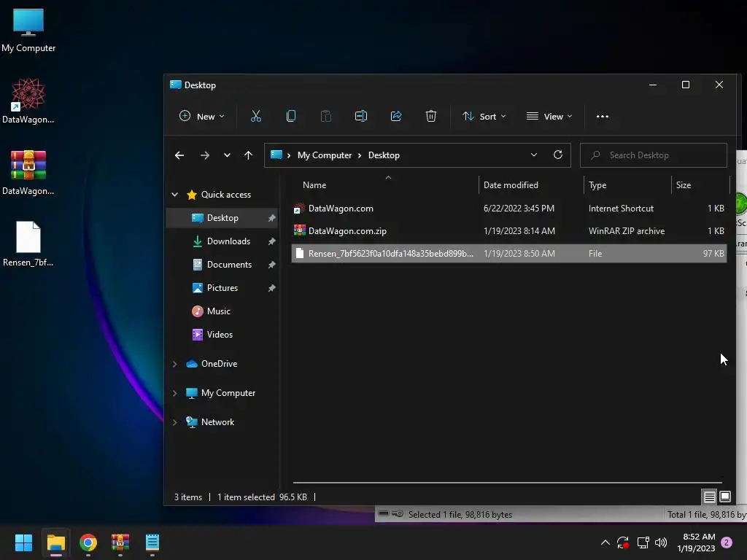Open the See more ellipsis menu
This screenshot has height=560, width=747.
(x=602, y=116)
